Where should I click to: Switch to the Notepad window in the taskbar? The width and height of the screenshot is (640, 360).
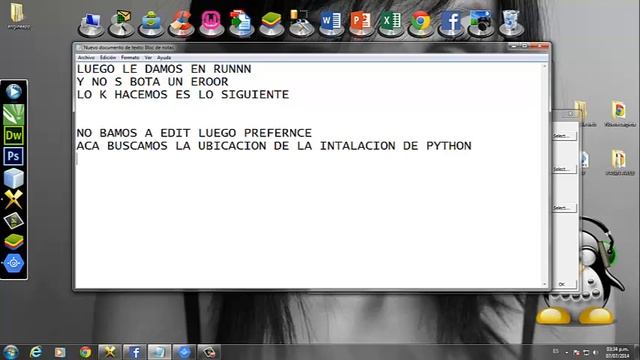[159, 352]
